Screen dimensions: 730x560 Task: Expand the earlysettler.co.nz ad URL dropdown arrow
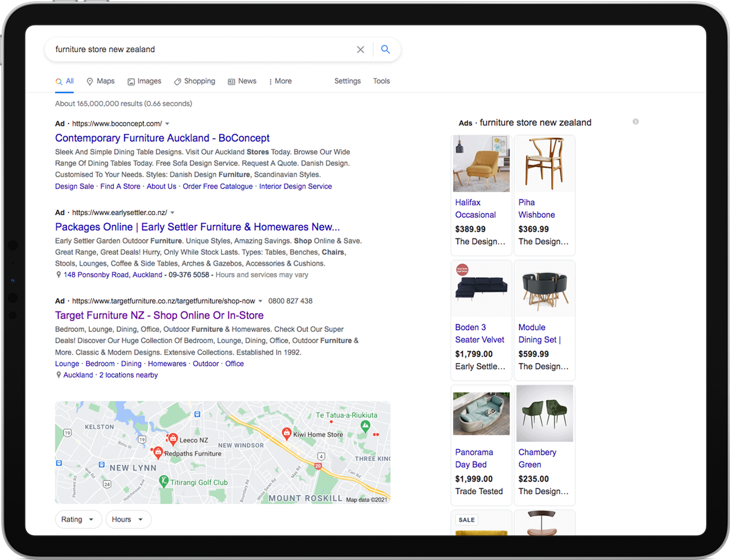click(172, 213)
